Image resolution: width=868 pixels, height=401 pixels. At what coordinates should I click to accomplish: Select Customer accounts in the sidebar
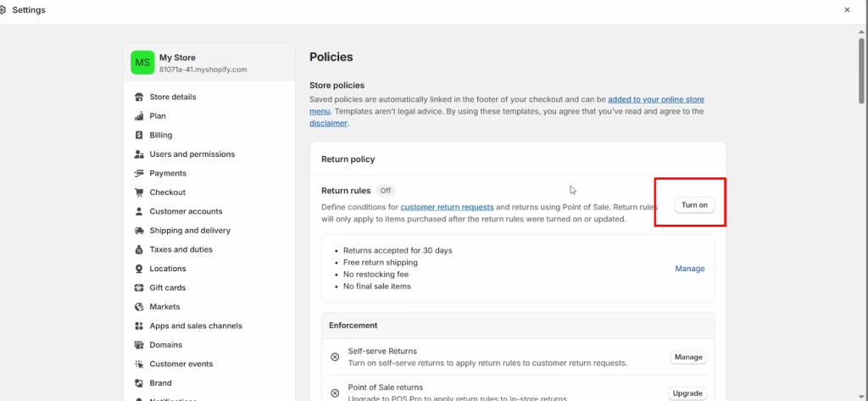point(186,211)
